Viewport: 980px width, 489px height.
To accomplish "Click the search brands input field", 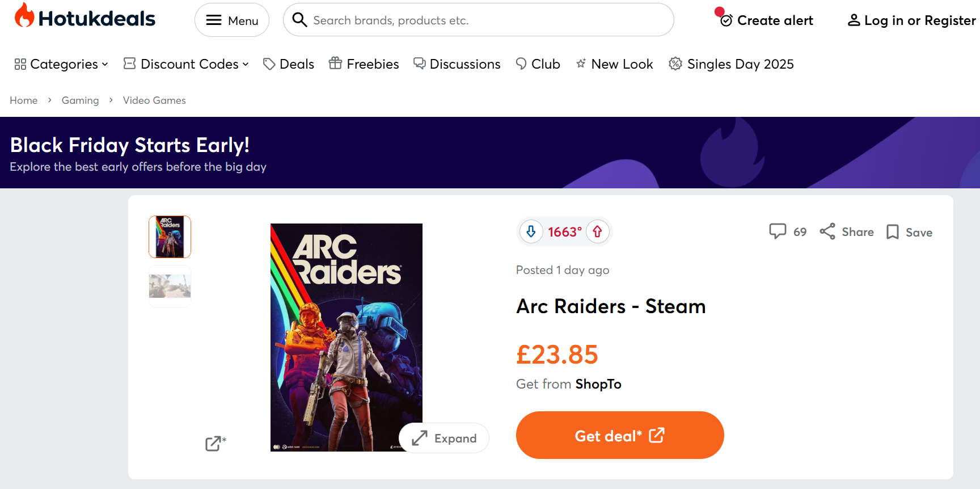I will click(488, 20).
